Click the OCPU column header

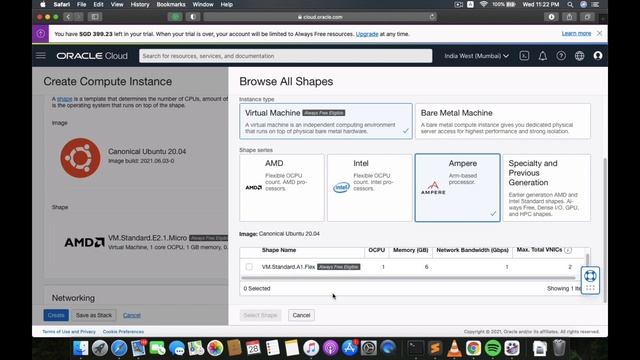pos(376,250)
